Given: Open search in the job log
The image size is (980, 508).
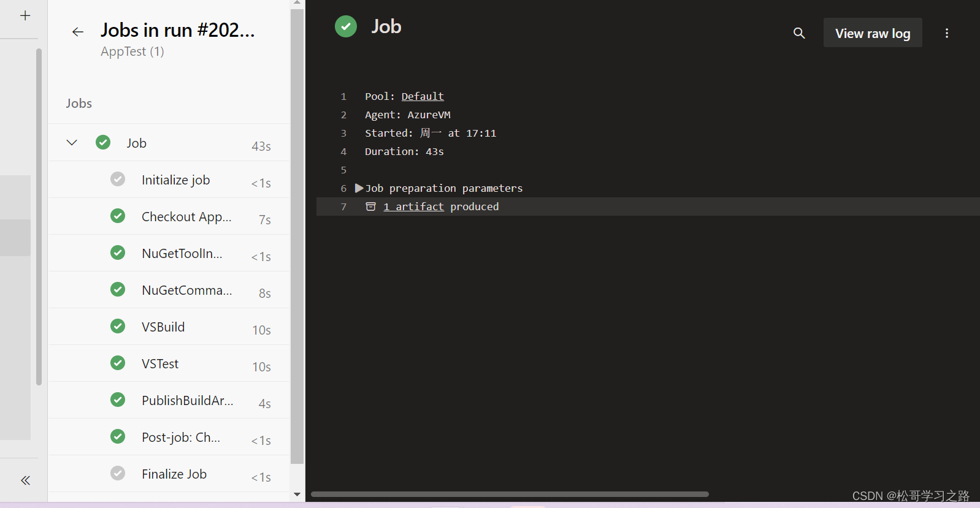Looking at the screenshot, I should point(798,33).
